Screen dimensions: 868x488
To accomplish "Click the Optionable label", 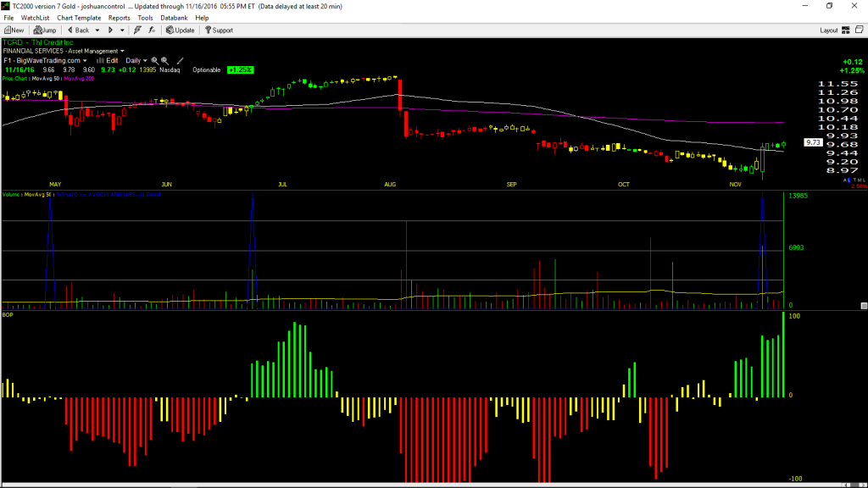I will (x=207, y=70).
